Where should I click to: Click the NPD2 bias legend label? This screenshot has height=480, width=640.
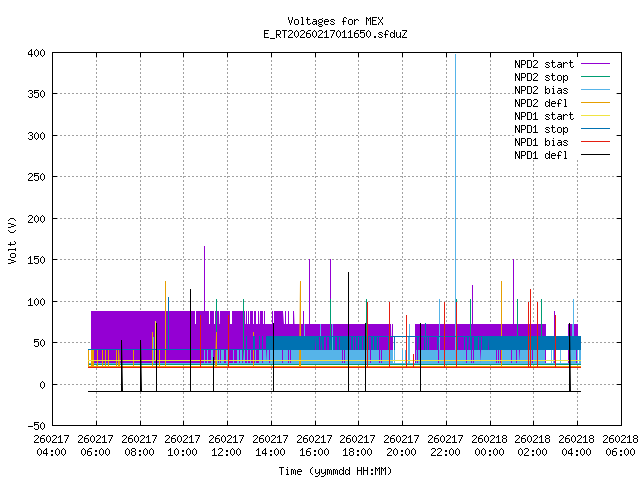pos(541,90)
